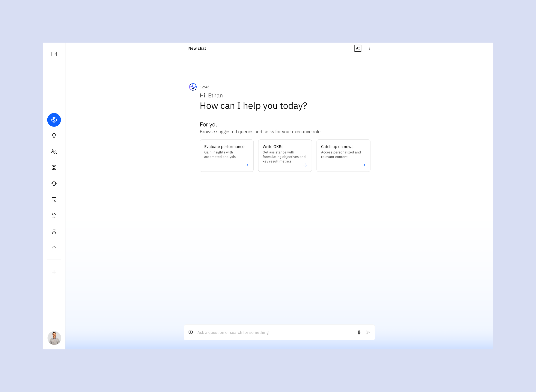Open the headset support icon
536x392 pixels.
tap(54, 183)
